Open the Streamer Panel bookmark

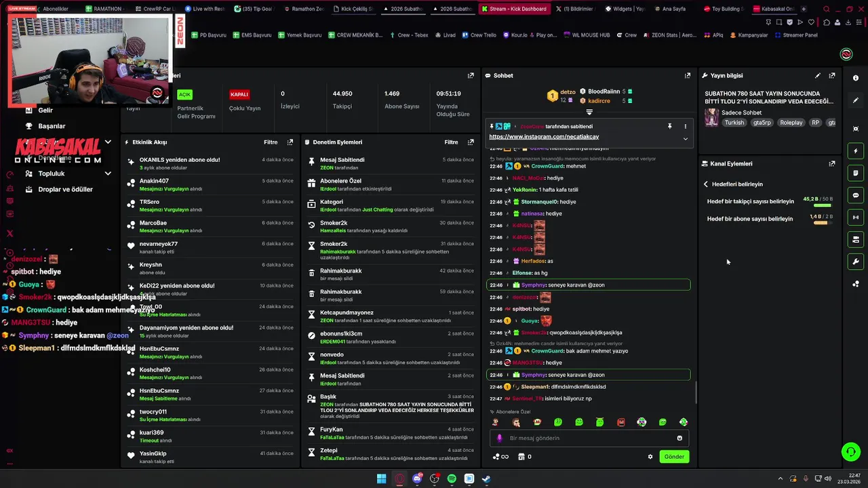[x=795, y=35]
